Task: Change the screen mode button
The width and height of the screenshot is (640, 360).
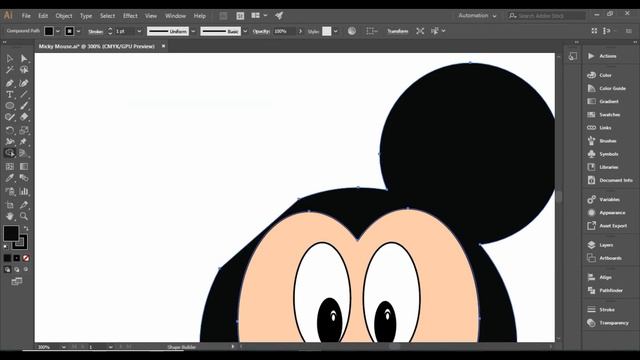Action: [x=17, y=281]
